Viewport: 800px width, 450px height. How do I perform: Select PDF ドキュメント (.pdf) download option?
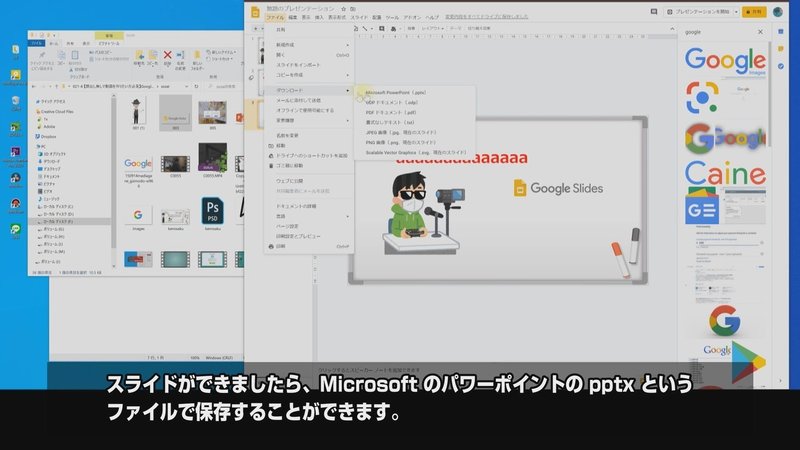pyautogui.click(x=391, y=112)
